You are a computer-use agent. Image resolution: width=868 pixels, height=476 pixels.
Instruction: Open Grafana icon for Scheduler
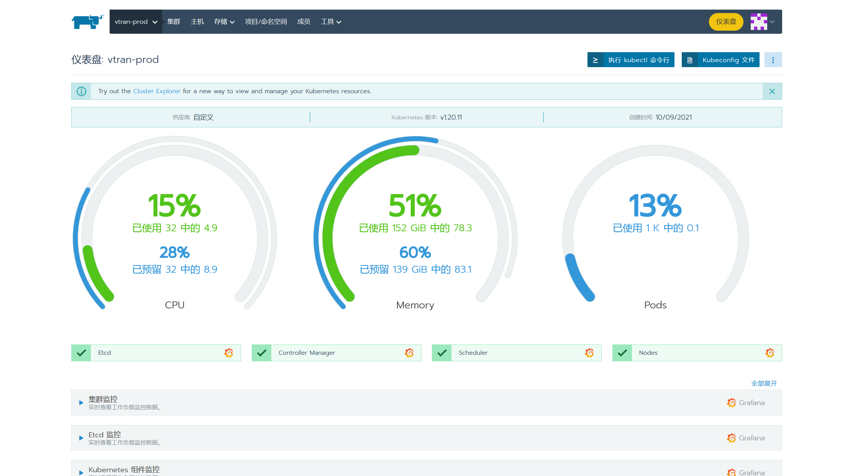point(589,353)
